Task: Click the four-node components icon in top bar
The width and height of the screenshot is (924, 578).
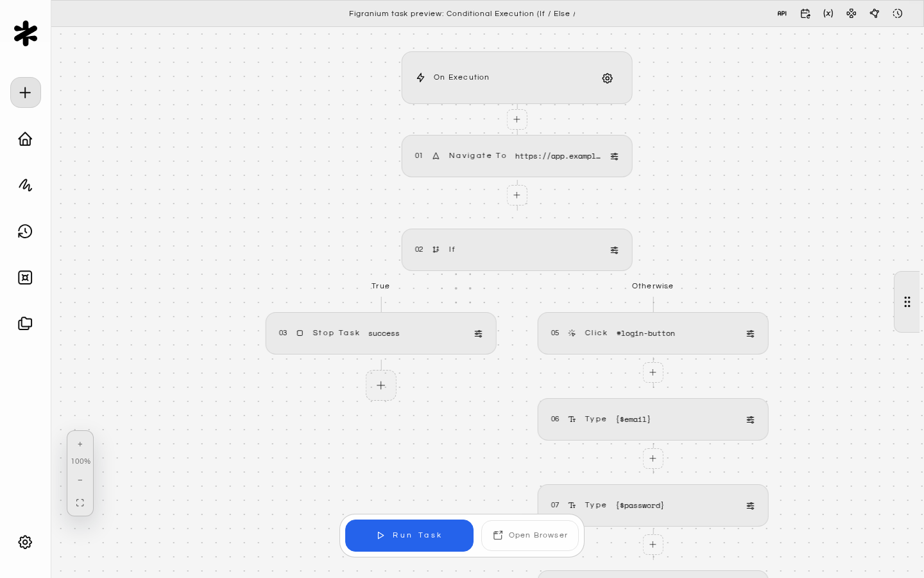Action: point(851,13)
